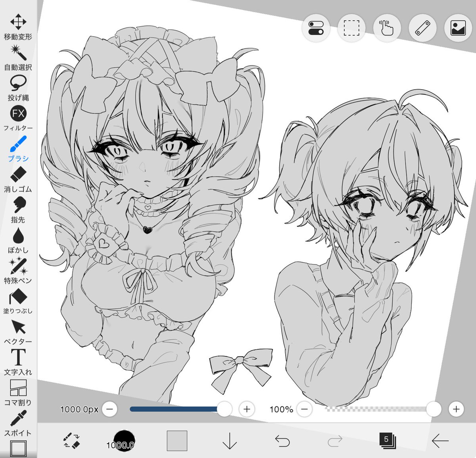Viewport: 476px width, 458px height.
Task: Decrease brush size with minus button
Action: click(x=110, y=409)
